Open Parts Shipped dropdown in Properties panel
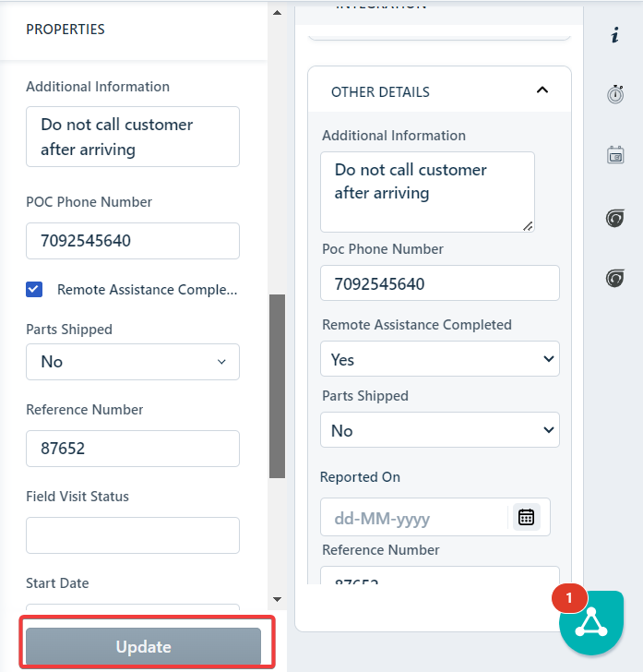 point(133,362)
